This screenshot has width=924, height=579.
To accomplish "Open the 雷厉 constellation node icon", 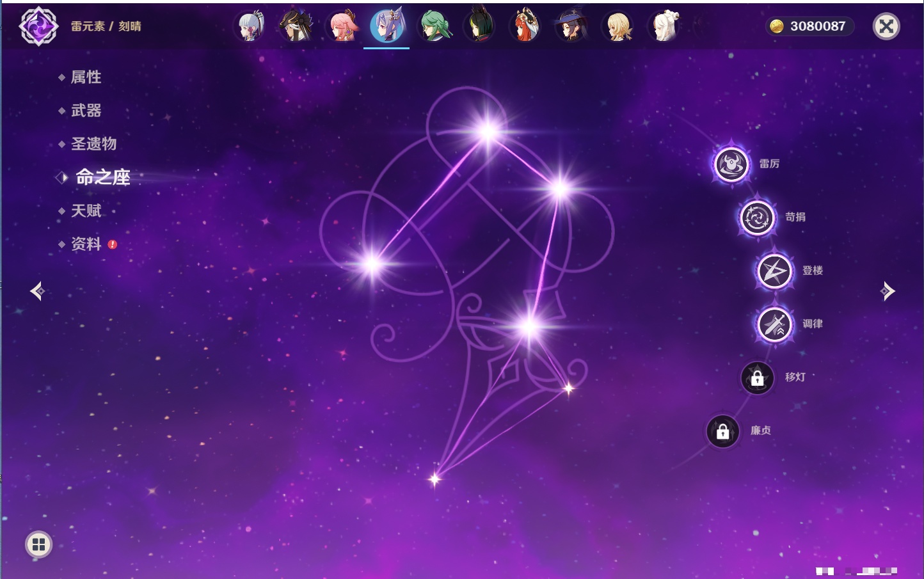I will tap(731, 164).
